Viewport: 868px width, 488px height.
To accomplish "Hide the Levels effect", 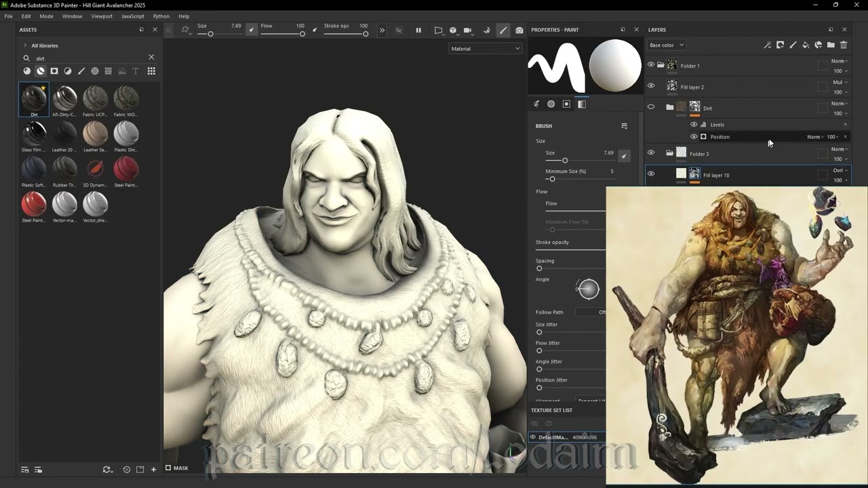I will [694, 125].
